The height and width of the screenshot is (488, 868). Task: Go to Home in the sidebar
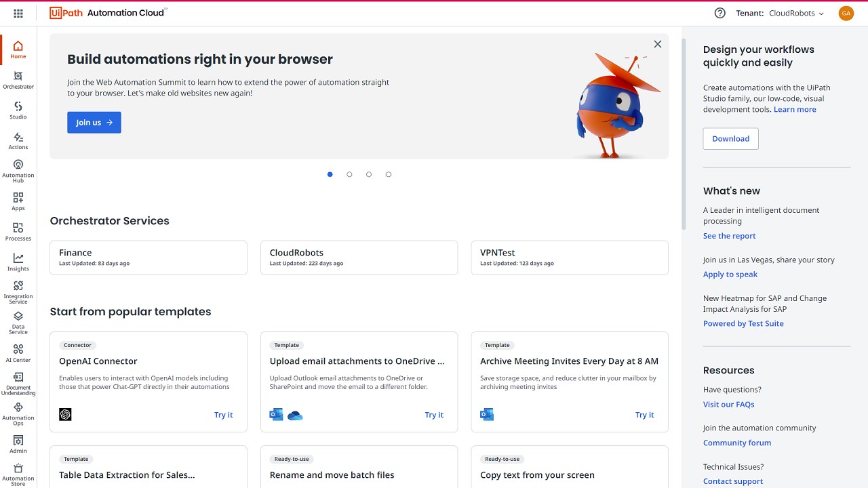(18, 49)
